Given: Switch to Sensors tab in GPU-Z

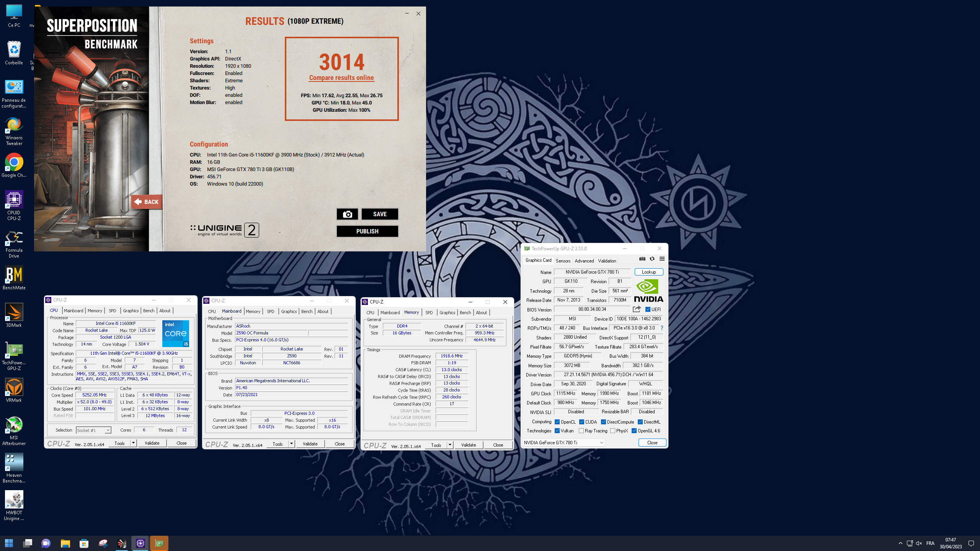Looking at the screenshot, I should (563, 261).
